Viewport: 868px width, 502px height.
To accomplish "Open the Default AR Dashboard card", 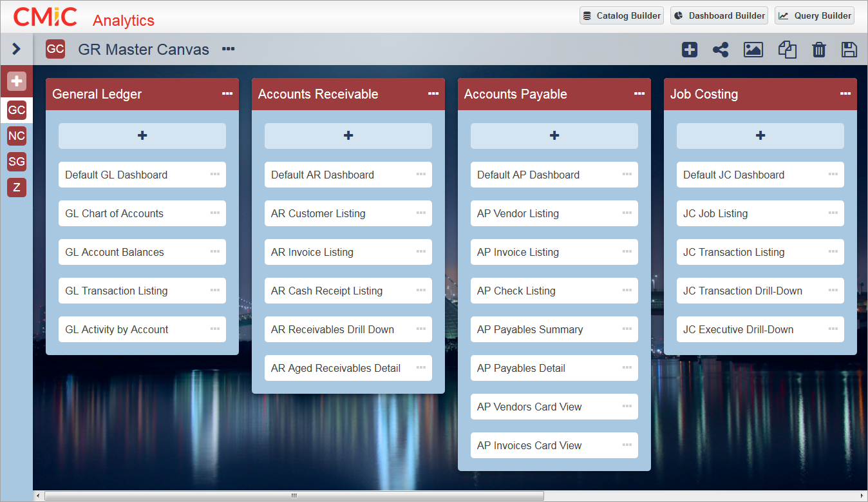I will [x=348, y=175].
